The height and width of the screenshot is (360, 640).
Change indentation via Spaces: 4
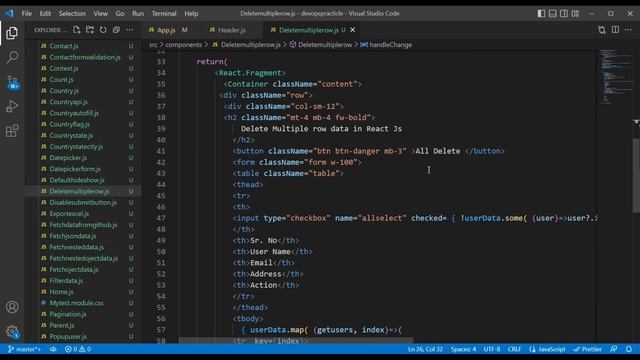click(463, 349)
